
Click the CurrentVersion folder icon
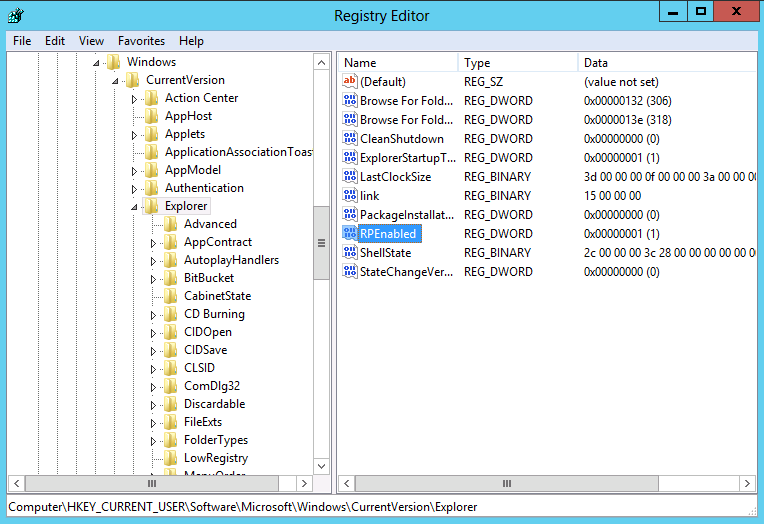[133, 80]
